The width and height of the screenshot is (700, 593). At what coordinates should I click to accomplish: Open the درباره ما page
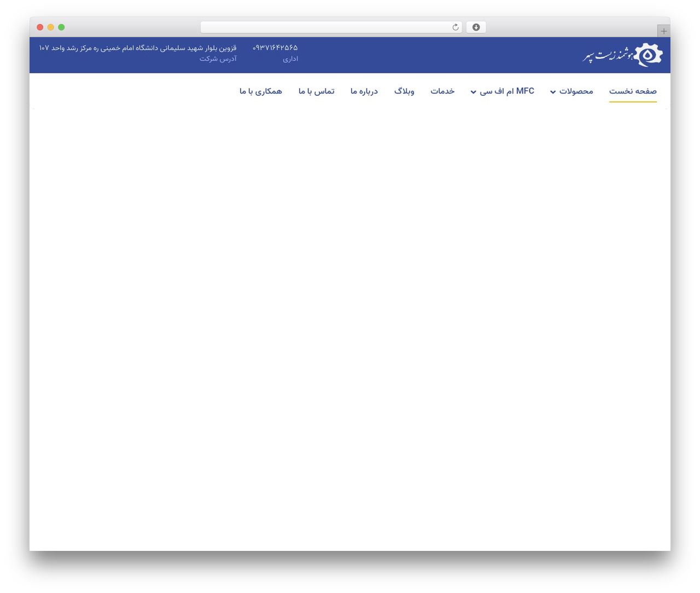click(x=364, y=91)
